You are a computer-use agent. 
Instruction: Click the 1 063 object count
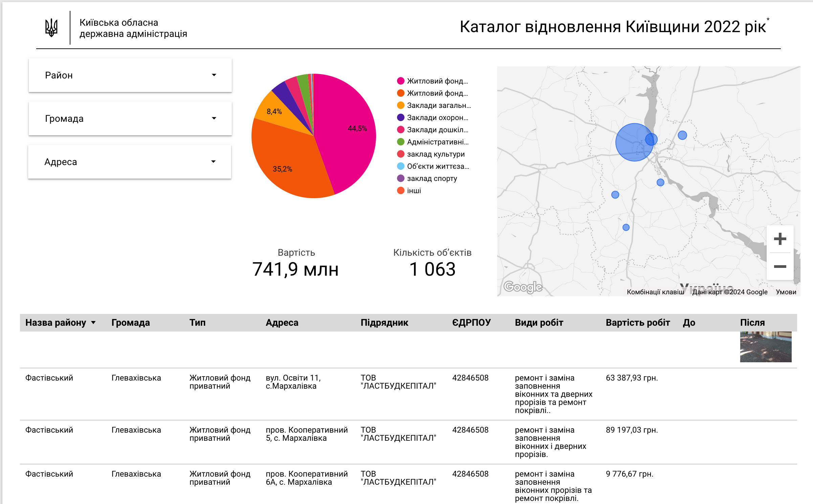click(432, 270)
